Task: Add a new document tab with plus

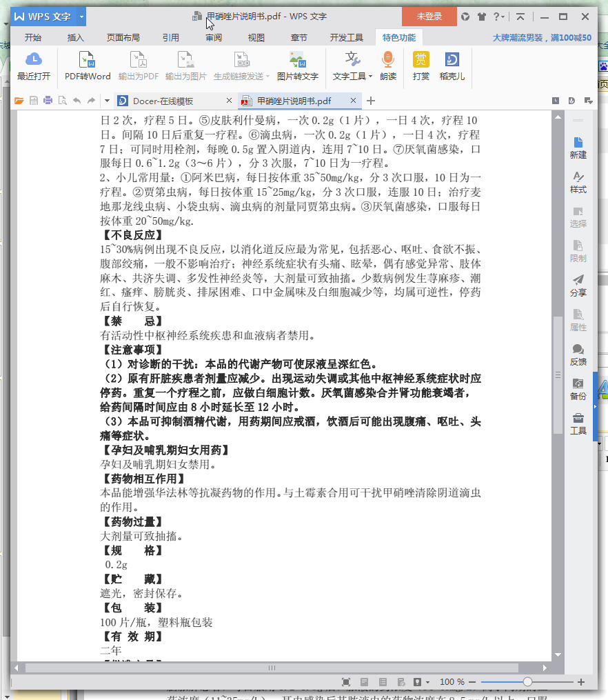Action: (371, 101)
